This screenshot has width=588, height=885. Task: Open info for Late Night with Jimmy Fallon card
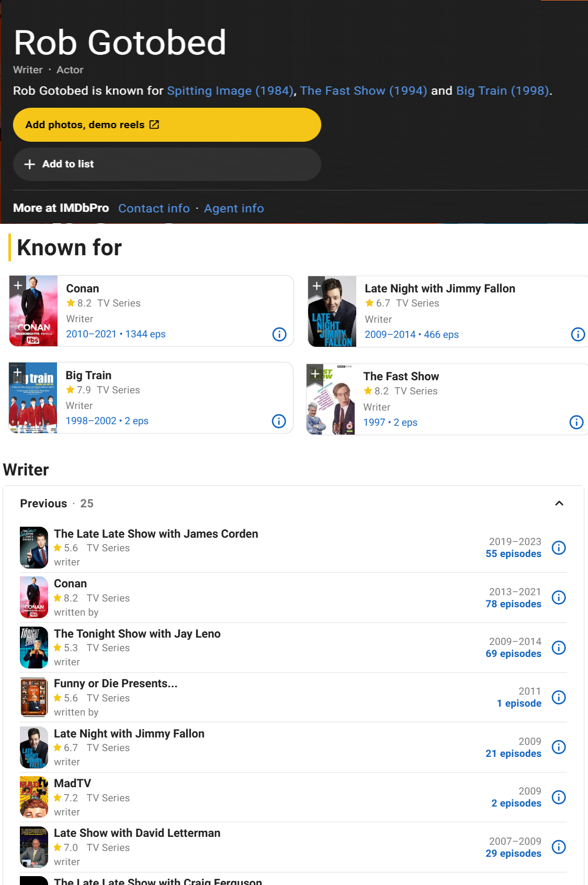click(578, 334)
